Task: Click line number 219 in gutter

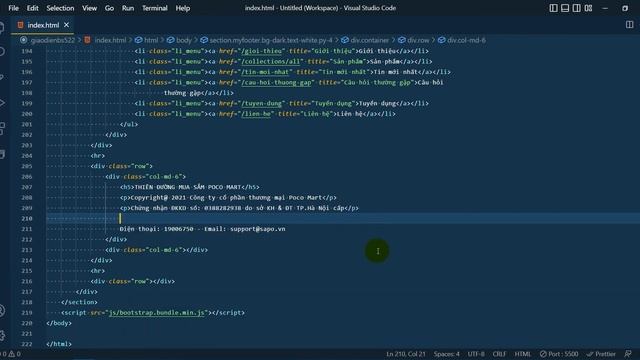Action: pyautogui.click(x=27, y=313)
